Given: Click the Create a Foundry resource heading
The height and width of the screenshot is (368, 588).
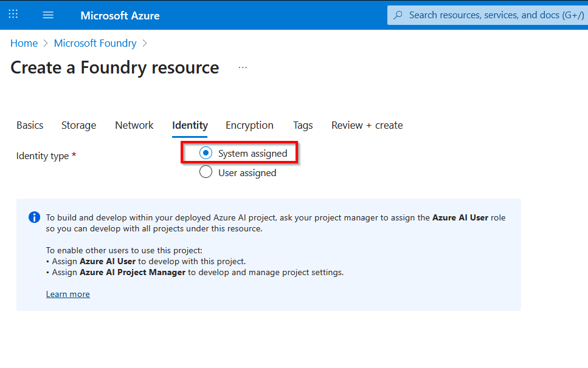Looking at the screenshot, I should coord(115,67).
